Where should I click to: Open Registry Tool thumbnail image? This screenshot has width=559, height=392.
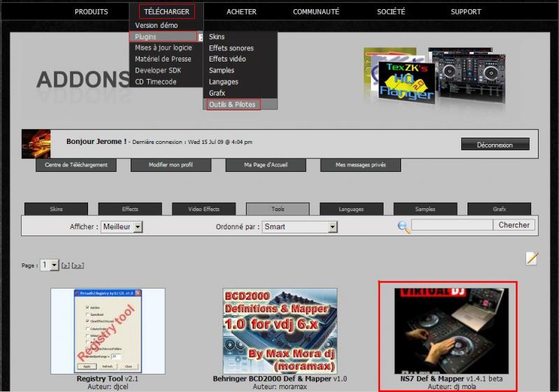tap(108, 331)
